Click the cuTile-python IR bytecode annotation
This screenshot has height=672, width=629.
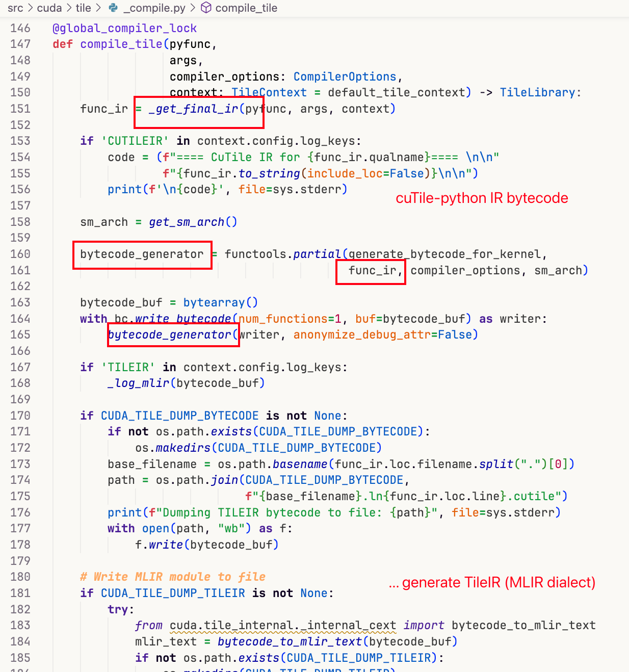pyautogui.click(x=481, y=198)
